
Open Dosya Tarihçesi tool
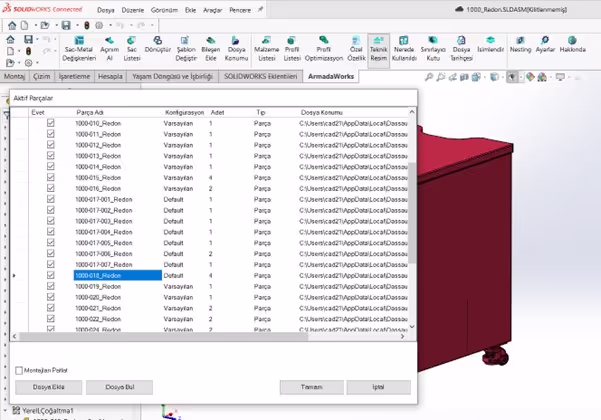coord(461,49)
